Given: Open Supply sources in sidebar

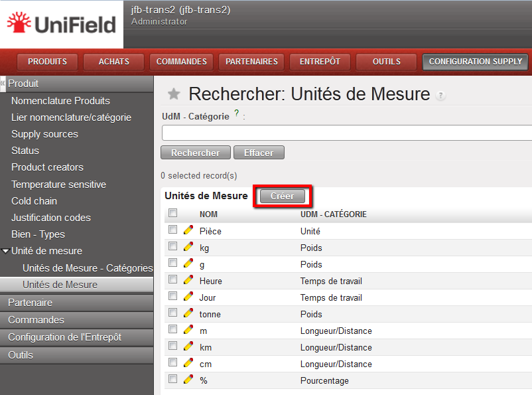Looking at the screenshot, I should pyautogui.click(x=45, y=134).
